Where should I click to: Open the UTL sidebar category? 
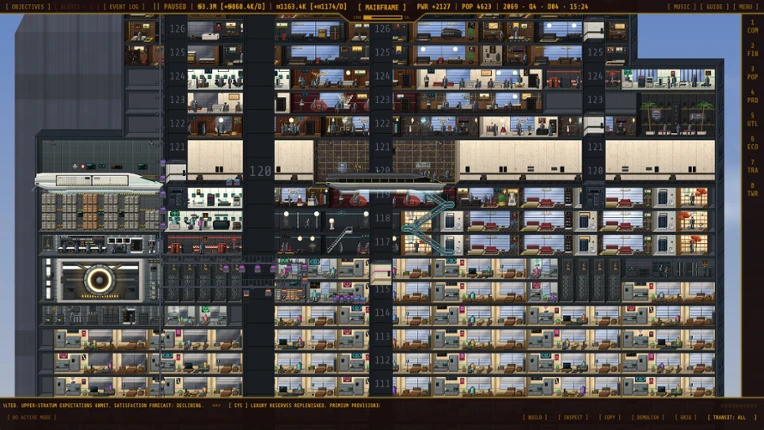click(x=753, y=120)
